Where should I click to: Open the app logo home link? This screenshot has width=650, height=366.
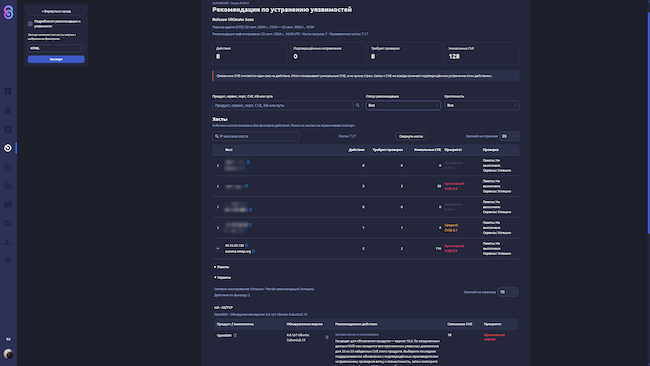coord(8,12)
